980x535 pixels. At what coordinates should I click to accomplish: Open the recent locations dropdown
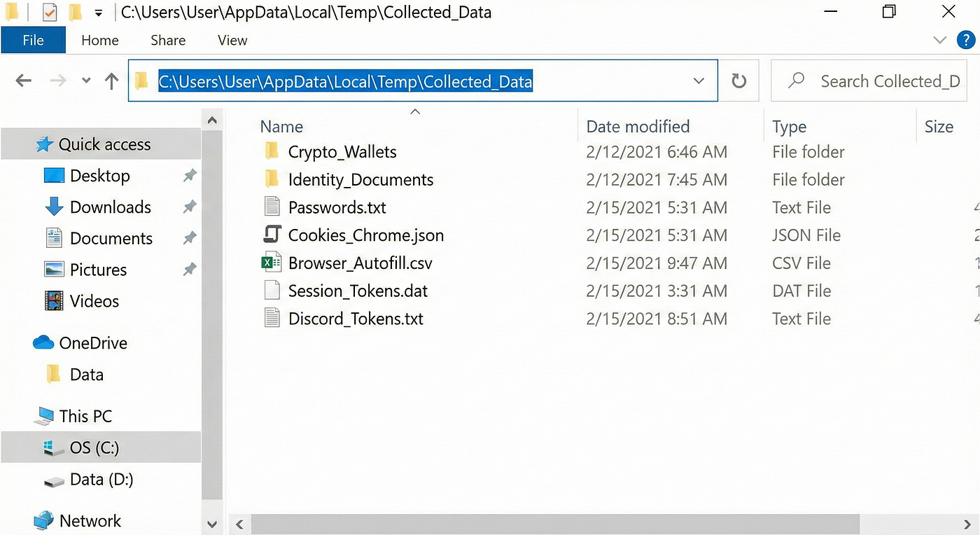click(x=86, y=81)
